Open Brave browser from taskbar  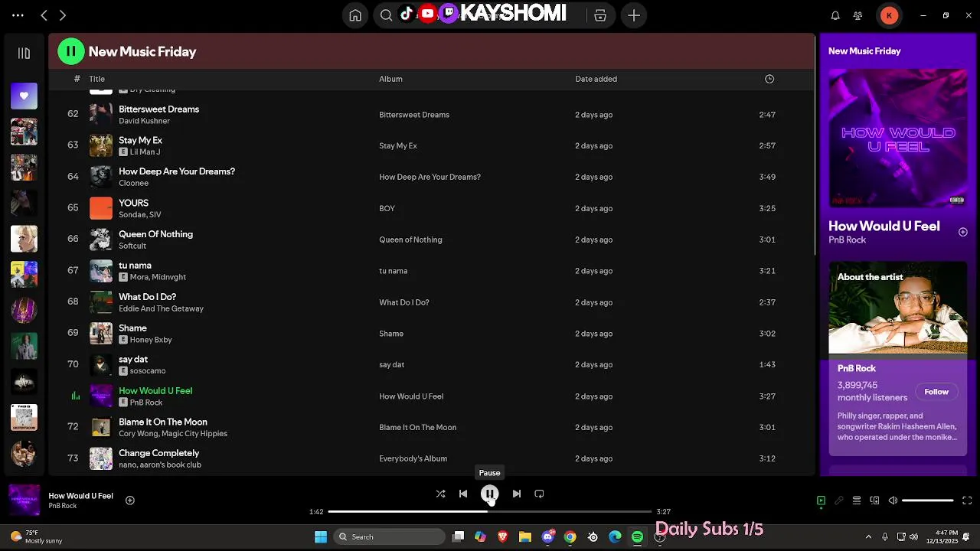point(502,536)
